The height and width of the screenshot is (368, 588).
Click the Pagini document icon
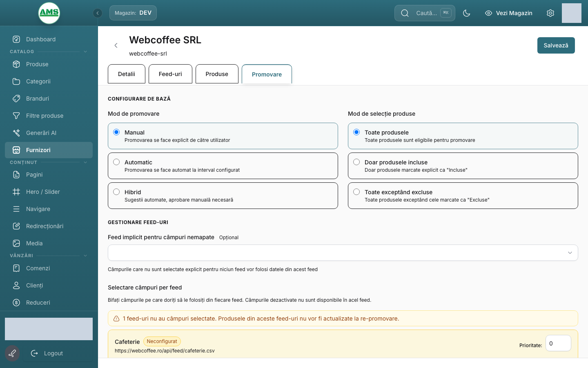click(x=16, y=175)
